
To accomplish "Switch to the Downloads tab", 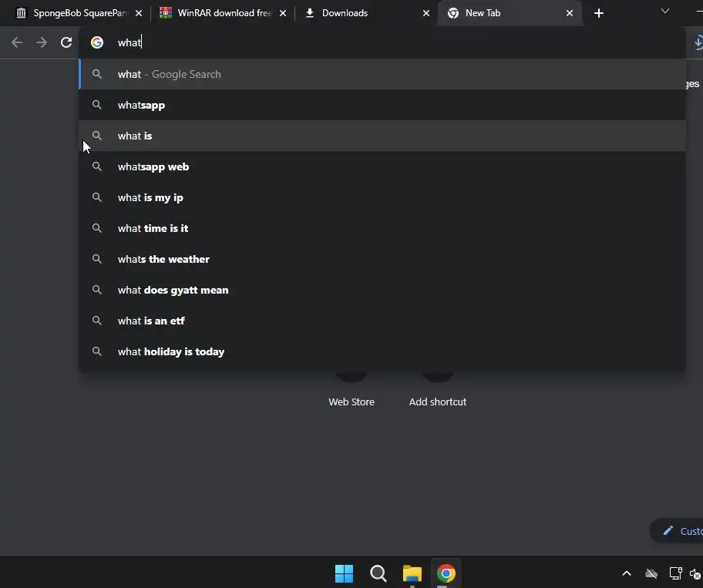I will click(x=365, y=13).
